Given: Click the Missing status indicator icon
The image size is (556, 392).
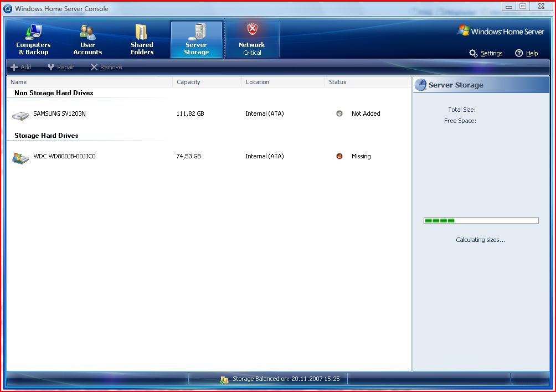Looking at the screenshot, I should [x=339, y=156].
